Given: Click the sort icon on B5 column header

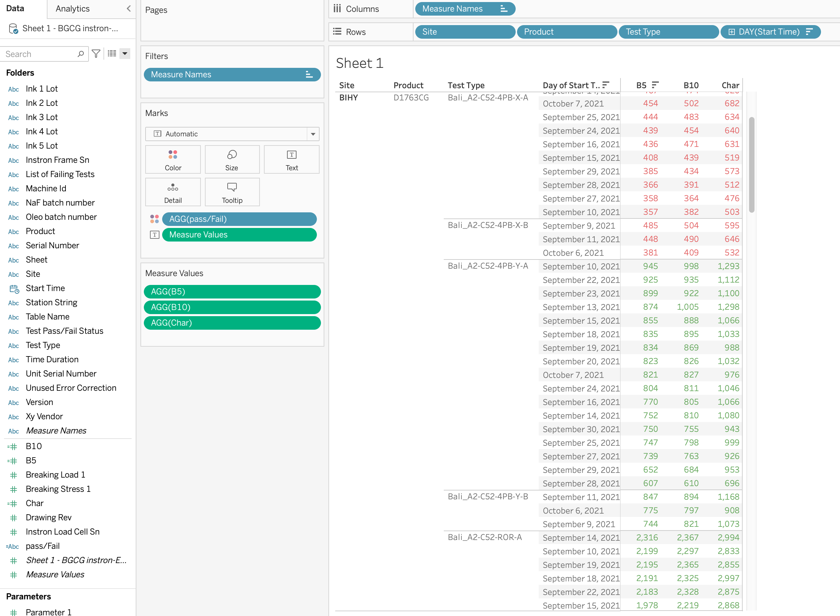Looking at the screenshot, I should click(655, 85).
